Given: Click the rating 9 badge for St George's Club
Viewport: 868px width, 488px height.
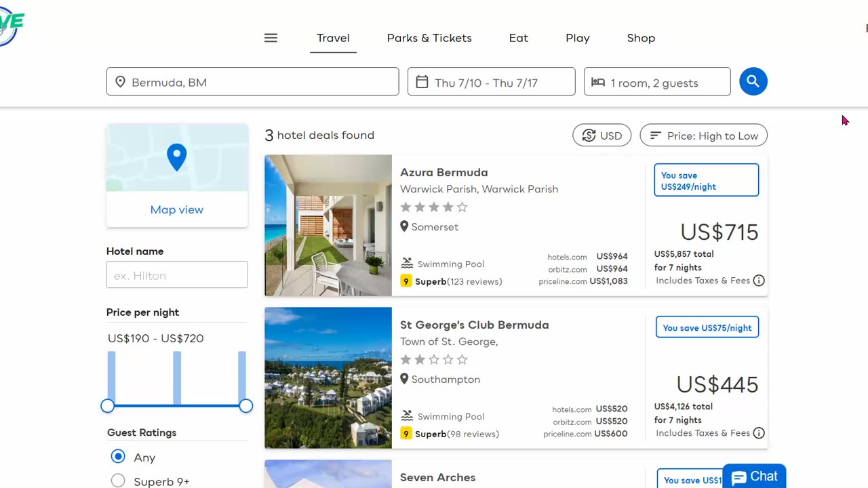Looking at the screenshot, I should coord(406,434).
